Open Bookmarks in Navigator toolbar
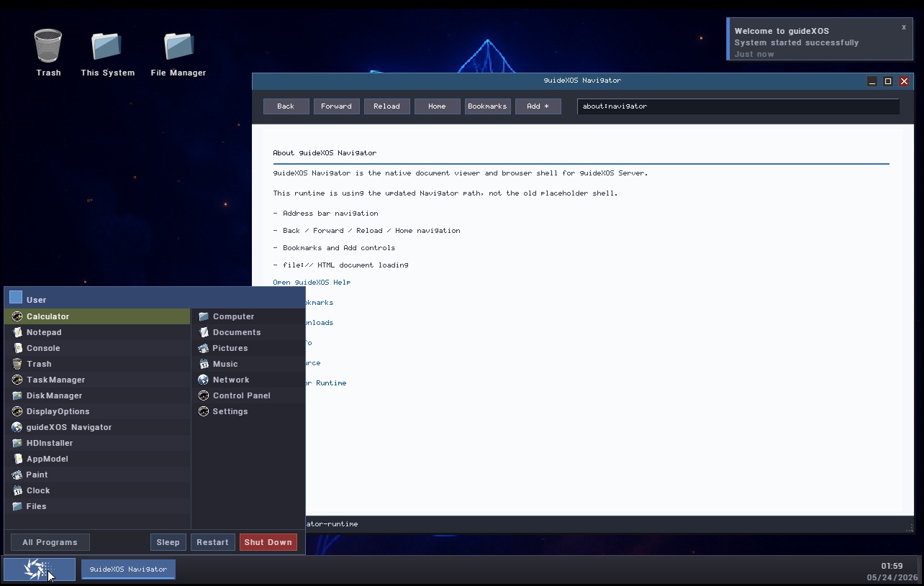 click(x=487, y=106)
